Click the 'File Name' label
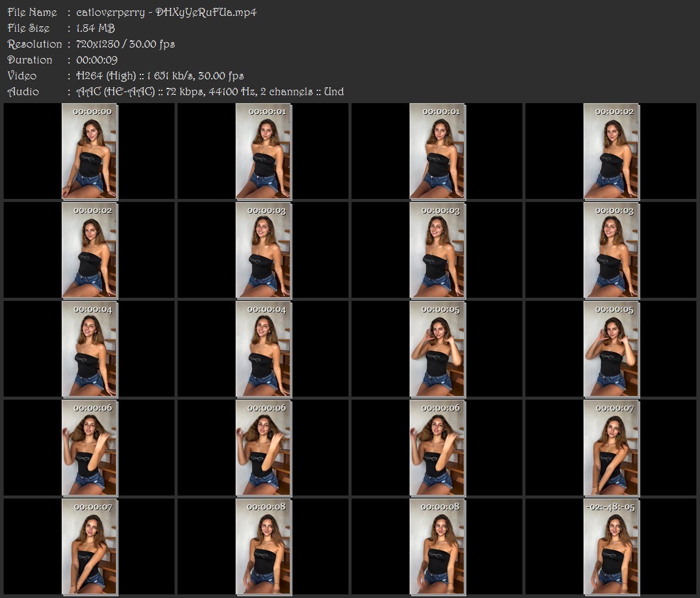700x598 pixels. coord(32,12)
